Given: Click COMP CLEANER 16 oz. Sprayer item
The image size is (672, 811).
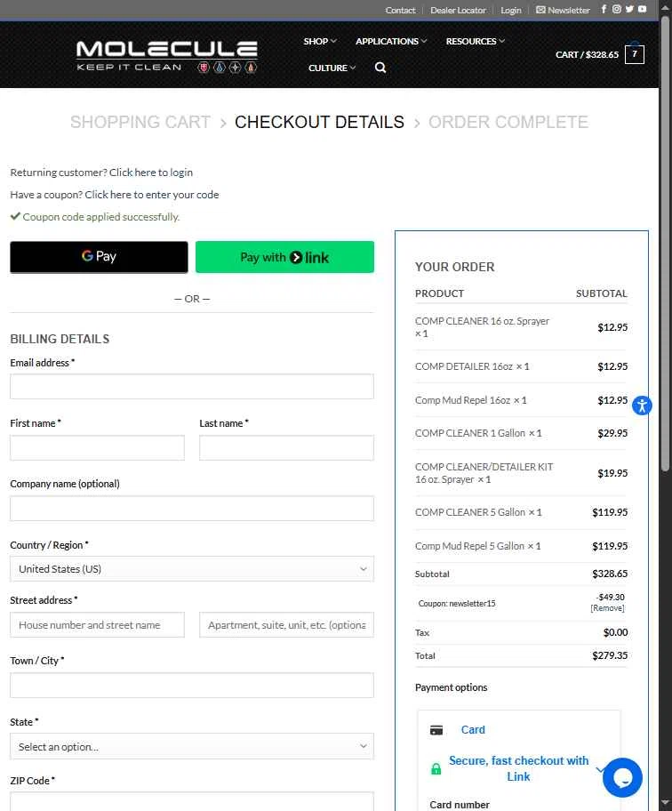Looking at the screenshot, I should [482, 327].
